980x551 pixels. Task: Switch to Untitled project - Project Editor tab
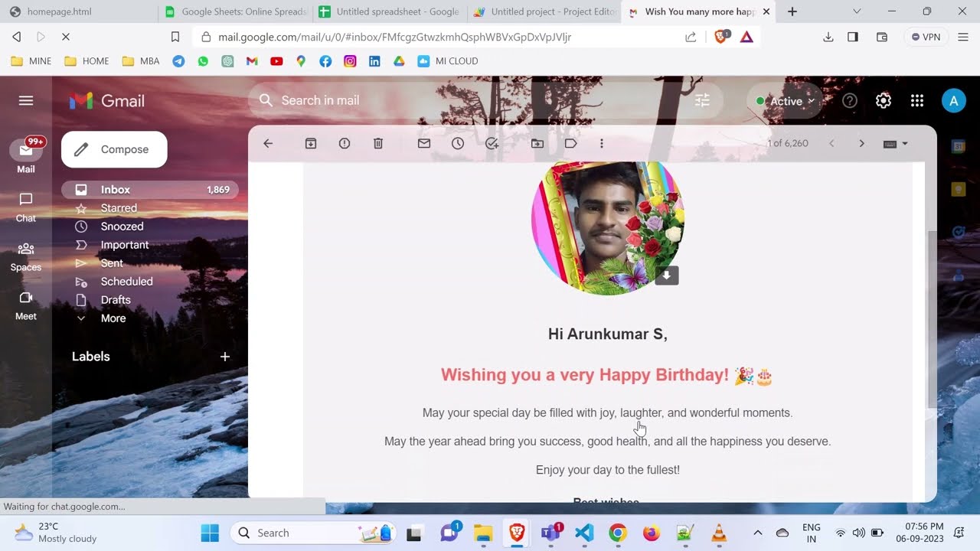point(544,11)
